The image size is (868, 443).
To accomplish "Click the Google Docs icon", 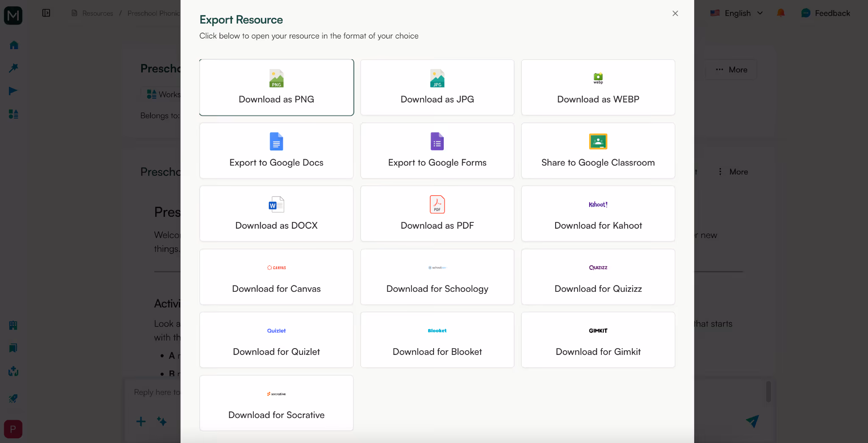I will point(276,141).
